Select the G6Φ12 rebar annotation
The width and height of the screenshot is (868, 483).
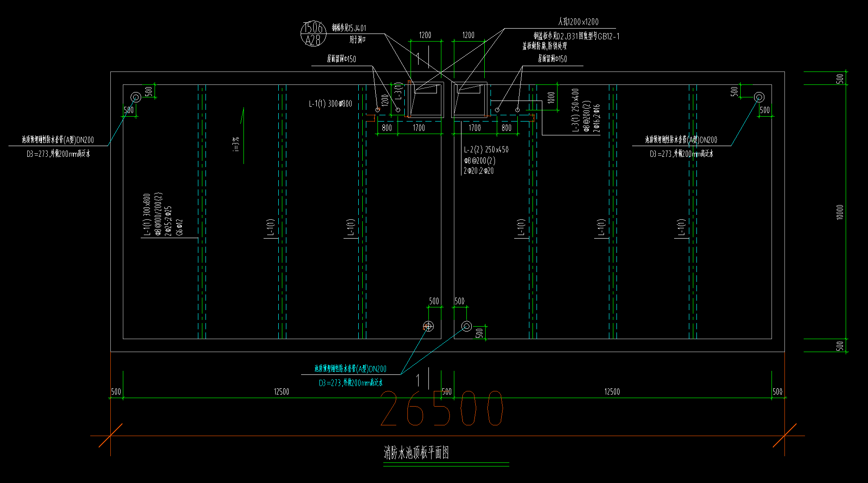click(x=179, y=227)
